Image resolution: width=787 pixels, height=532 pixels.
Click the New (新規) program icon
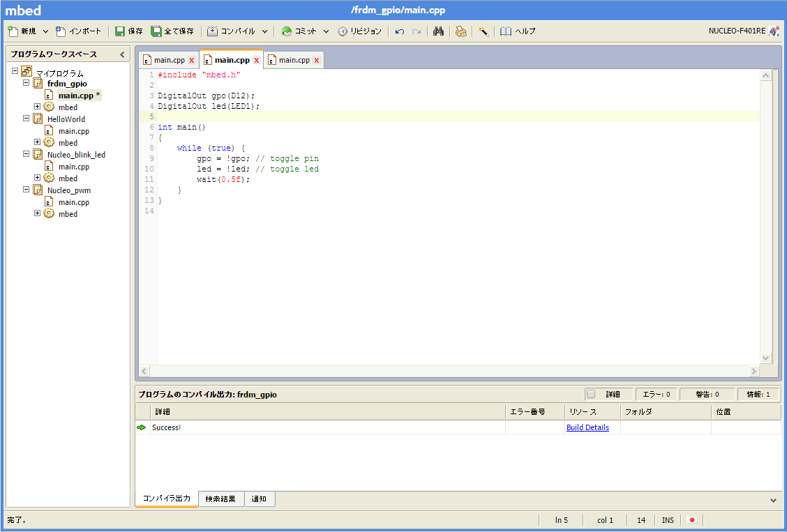pos(13,31)
